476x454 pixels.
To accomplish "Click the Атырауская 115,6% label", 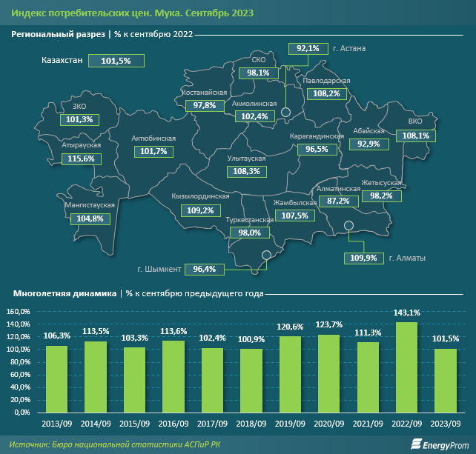I will [82, 159].
